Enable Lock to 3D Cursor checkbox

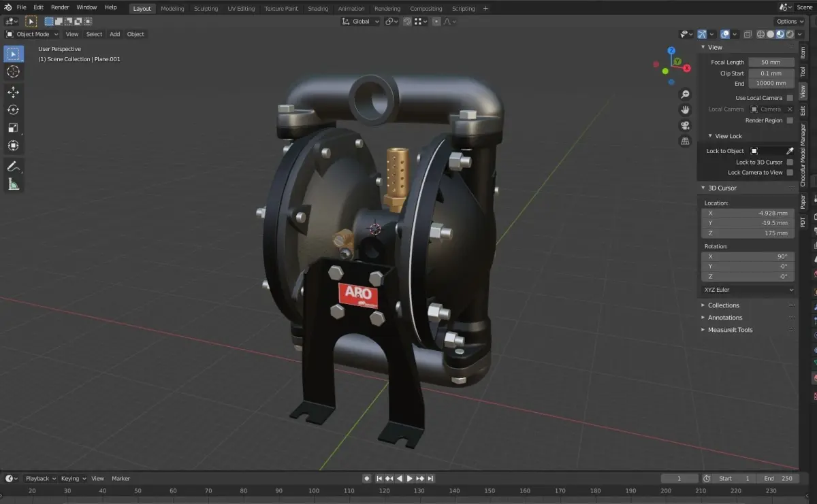(x=790, y=162)
